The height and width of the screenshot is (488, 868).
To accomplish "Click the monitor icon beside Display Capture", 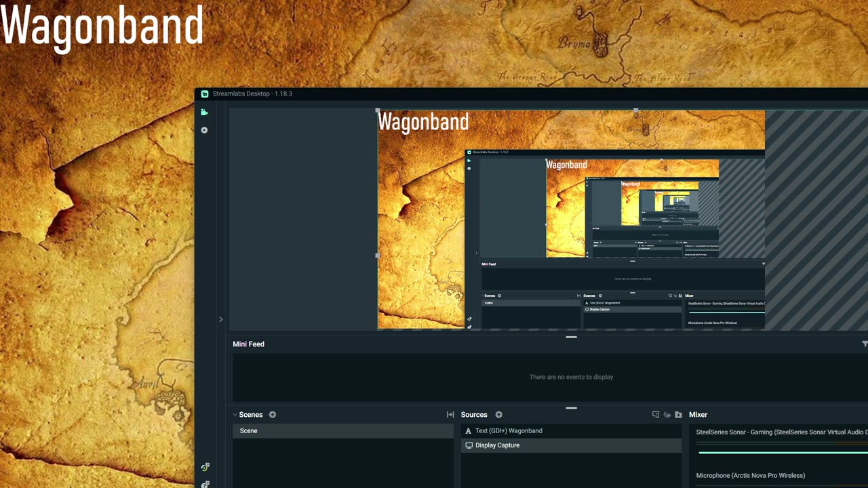I will tap(469, 445).
